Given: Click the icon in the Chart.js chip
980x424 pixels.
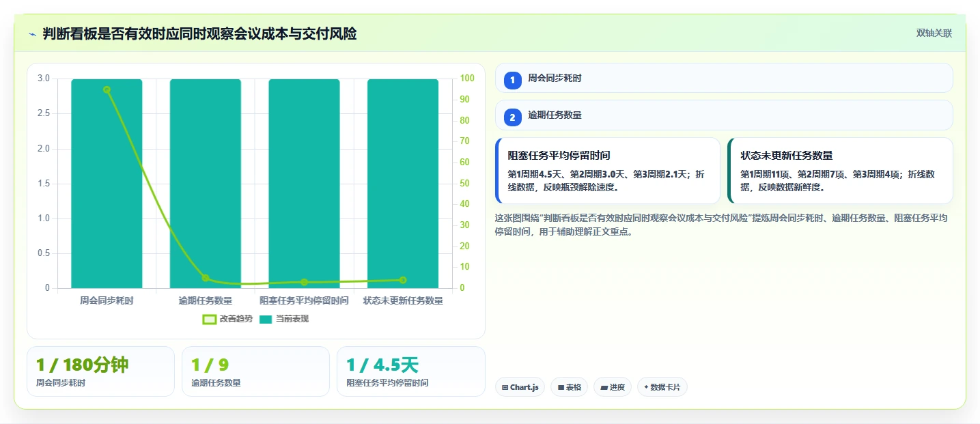Looking at the screenshot, I should click(x=505, y=387).
